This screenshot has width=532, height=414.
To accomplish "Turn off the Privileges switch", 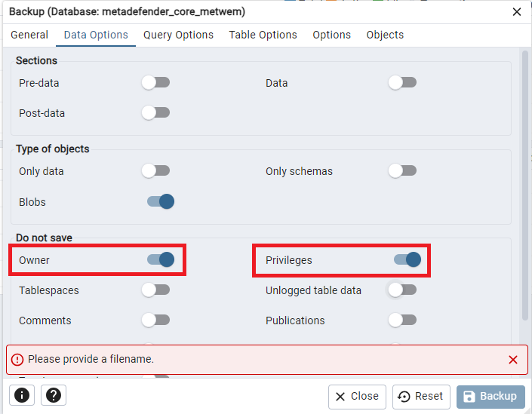I will [407, 259].
